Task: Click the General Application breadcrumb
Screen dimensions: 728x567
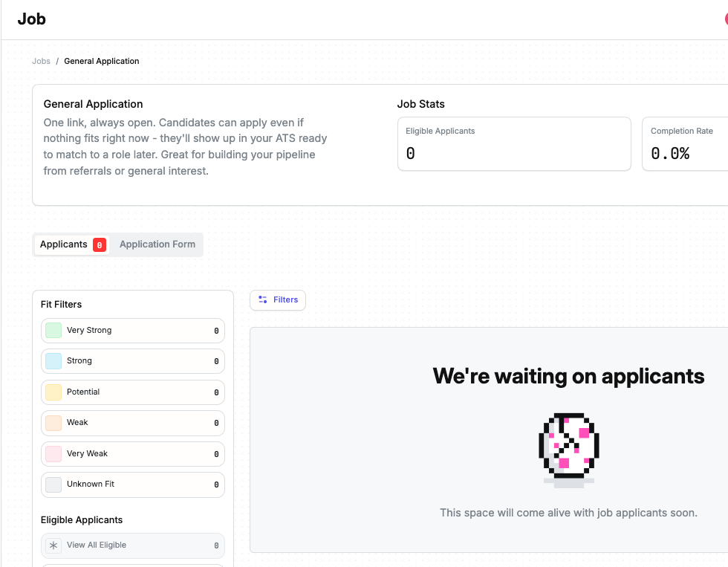Action: coord(102,61)
